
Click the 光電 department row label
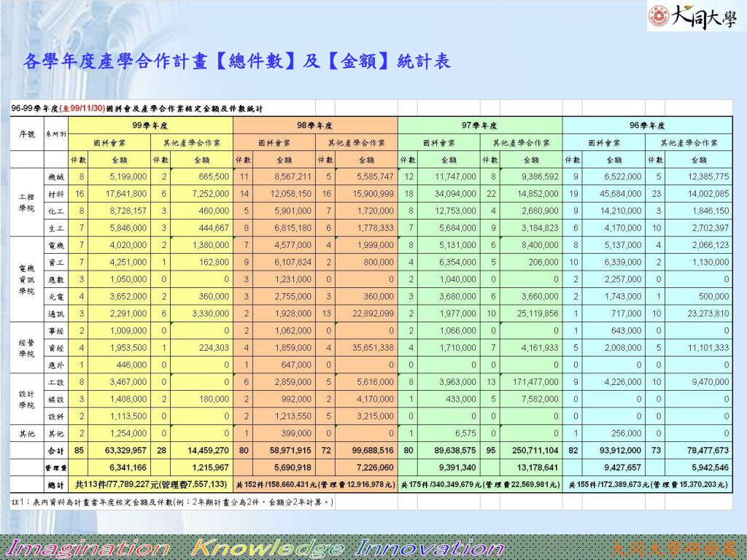click(x=56, y=297)
